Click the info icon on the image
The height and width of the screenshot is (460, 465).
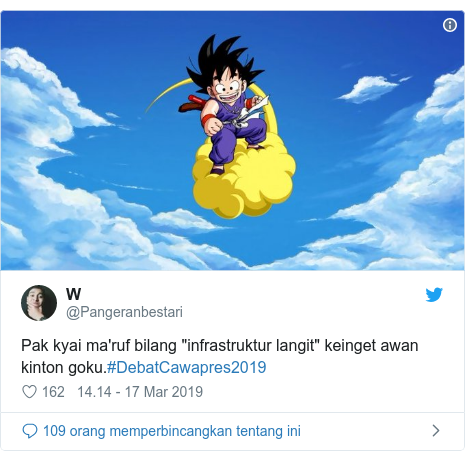coord(450,25)
